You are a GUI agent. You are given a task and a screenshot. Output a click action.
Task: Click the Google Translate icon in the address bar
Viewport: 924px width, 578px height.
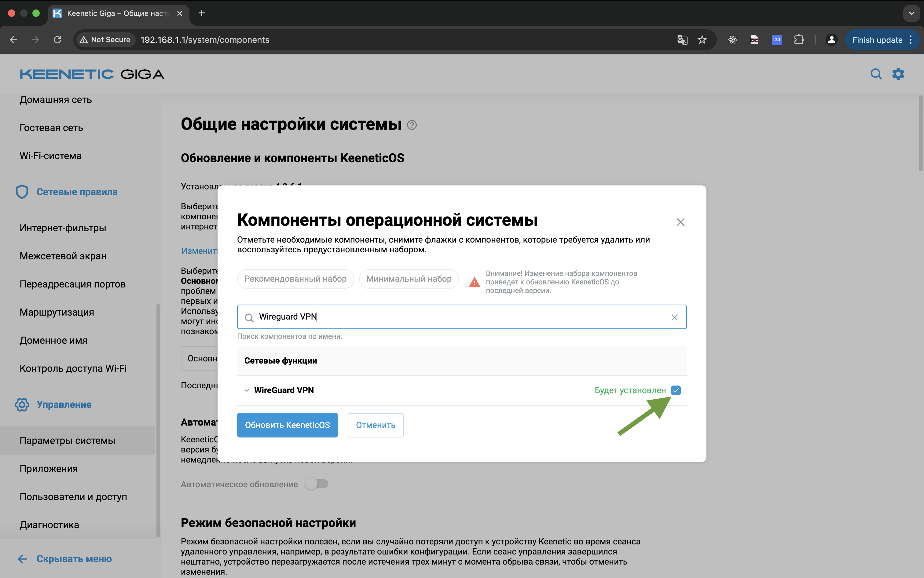coord(682,40)
